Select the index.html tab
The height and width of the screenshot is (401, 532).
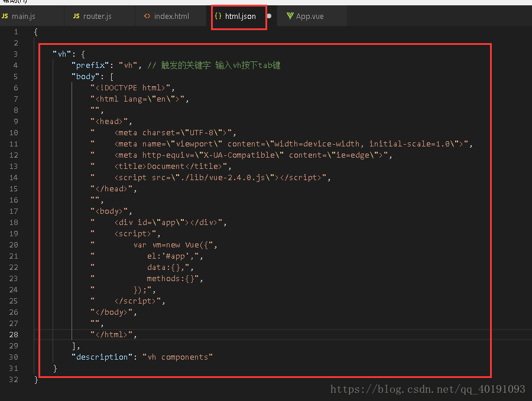coord(171,16)
